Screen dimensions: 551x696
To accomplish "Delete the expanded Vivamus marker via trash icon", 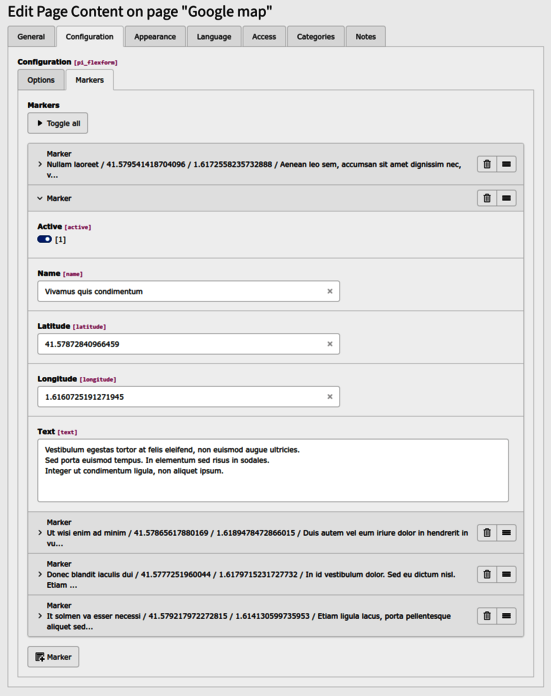I will pos(487,198).
